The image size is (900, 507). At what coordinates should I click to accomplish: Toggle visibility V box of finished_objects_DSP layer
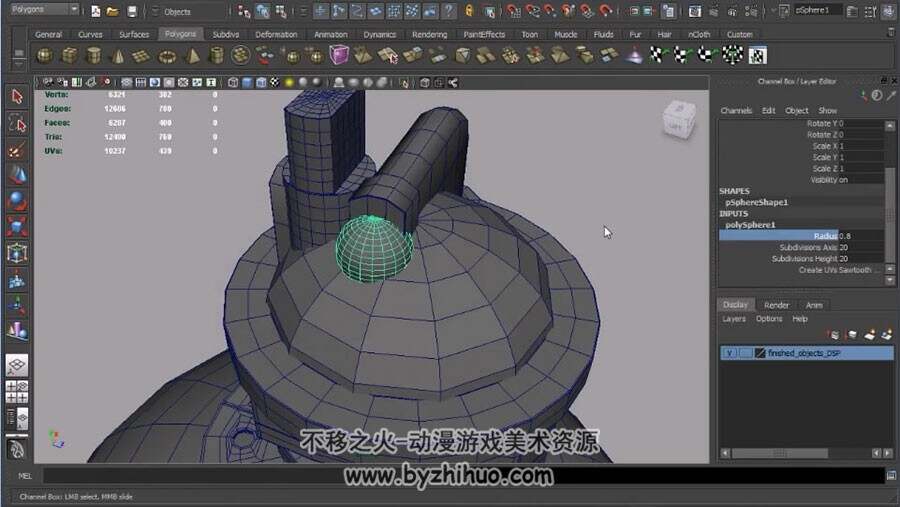(x=729, y=353)
